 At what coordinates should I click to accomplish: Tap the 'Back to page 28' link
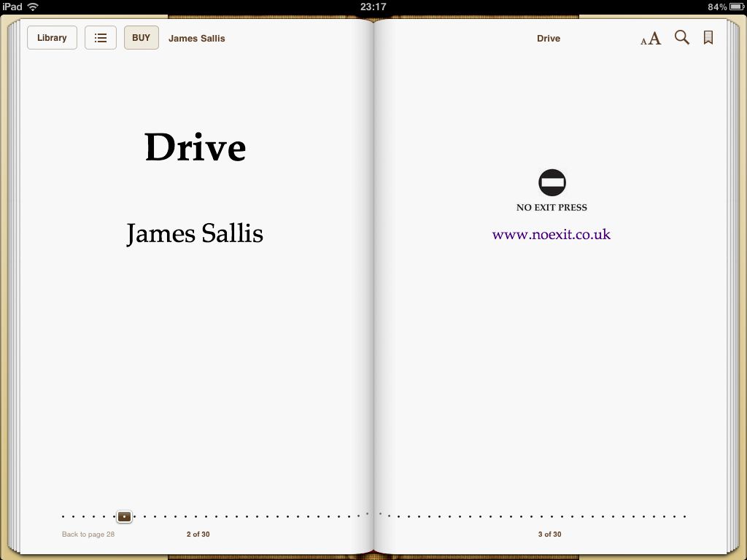point(88,534)
